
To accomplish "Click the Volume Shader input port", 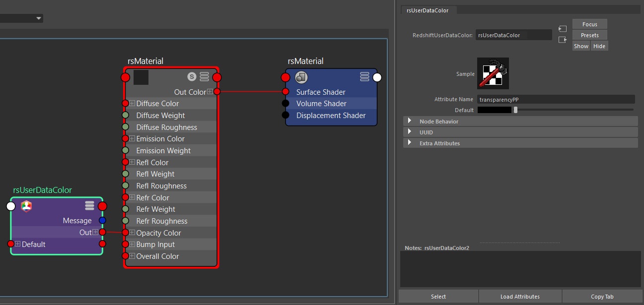I will point(286,103).
